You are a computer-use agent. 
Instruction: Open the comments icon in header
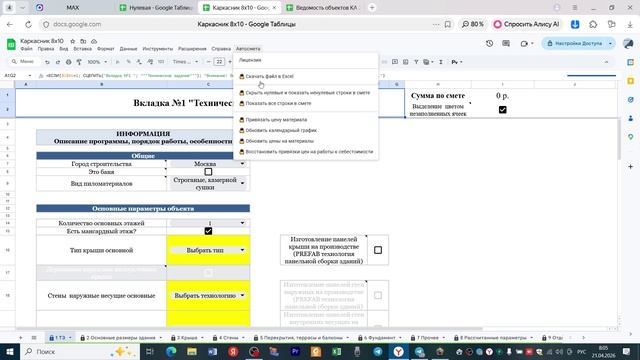(x=506, y=43)
